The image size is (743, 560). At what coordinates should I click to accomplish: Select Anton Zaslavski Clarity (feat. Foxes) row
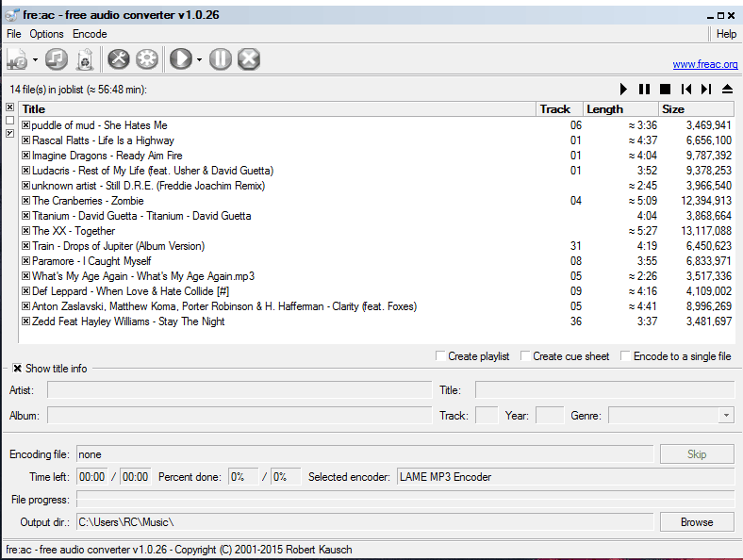pos(377,306)
